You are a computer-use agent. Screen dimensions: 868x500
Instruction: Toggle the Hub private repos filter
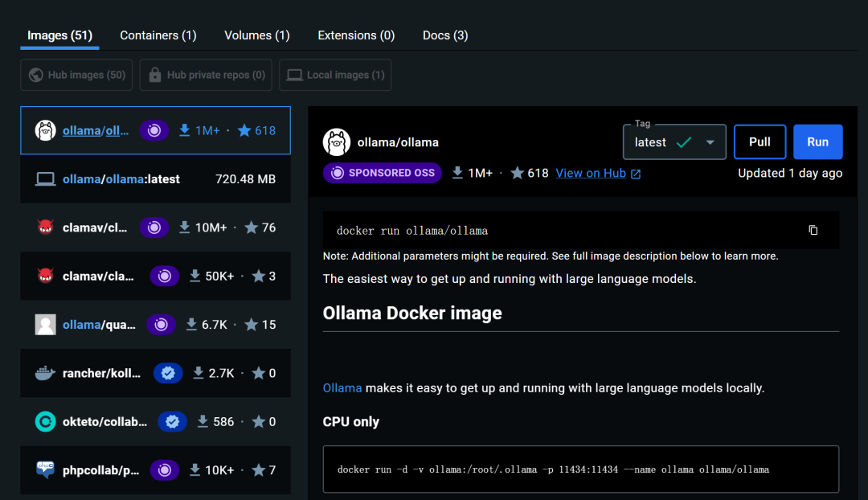click(x=206, y=75)
